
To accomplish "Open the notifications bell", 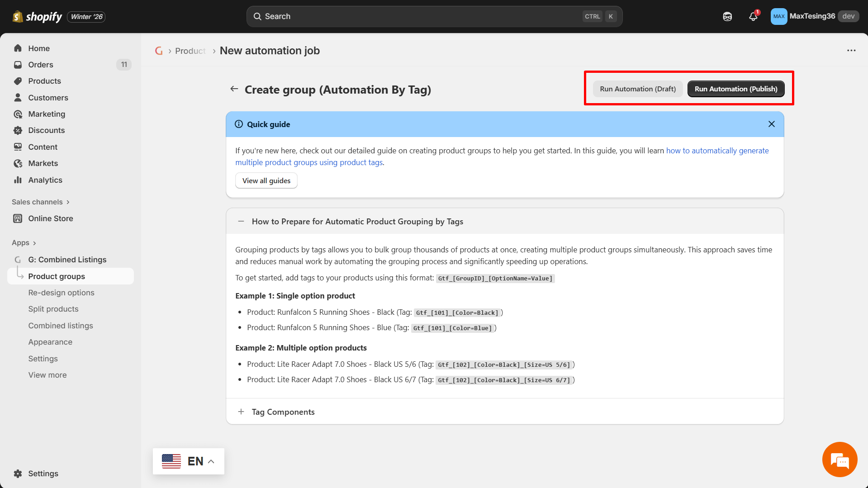I will (753, 16).
